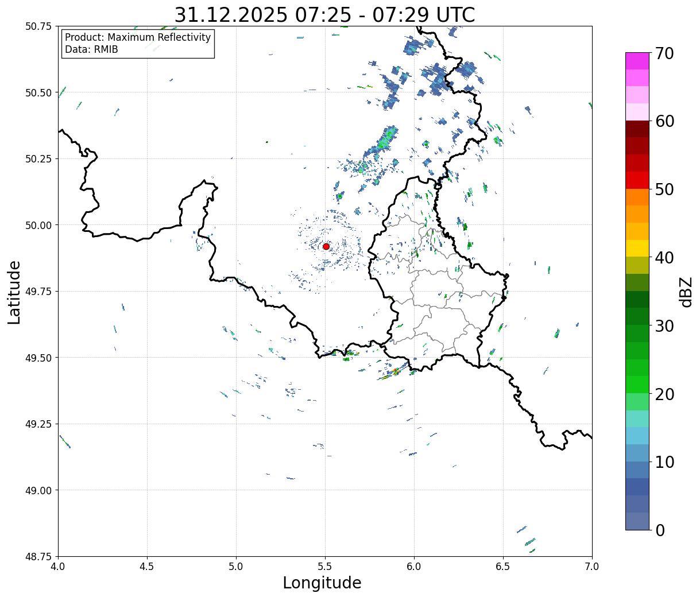The image size is (700, 597).
Task: Click the plot title showing 31.12.2025 time range
Action: (x=324, y=14)
